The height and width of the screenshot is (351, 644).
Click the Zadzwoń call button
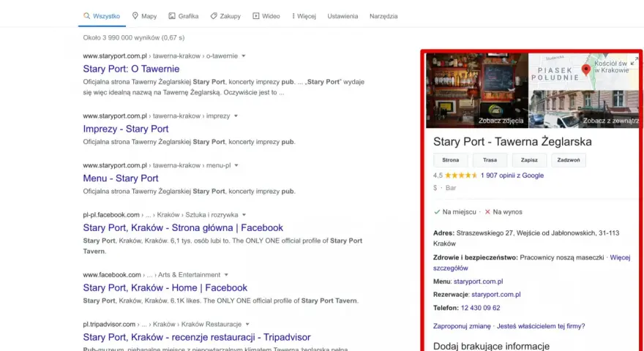569,160
